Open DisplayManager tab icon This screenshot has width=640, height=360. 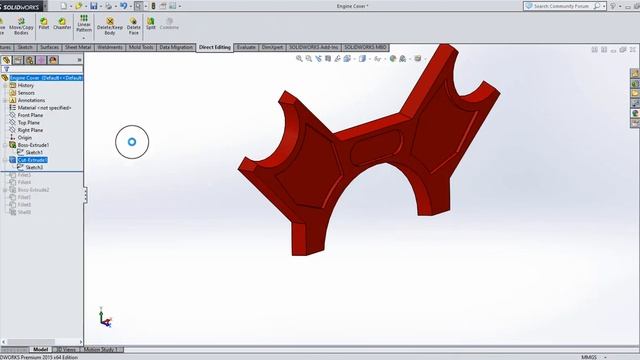tap(53, 60)
